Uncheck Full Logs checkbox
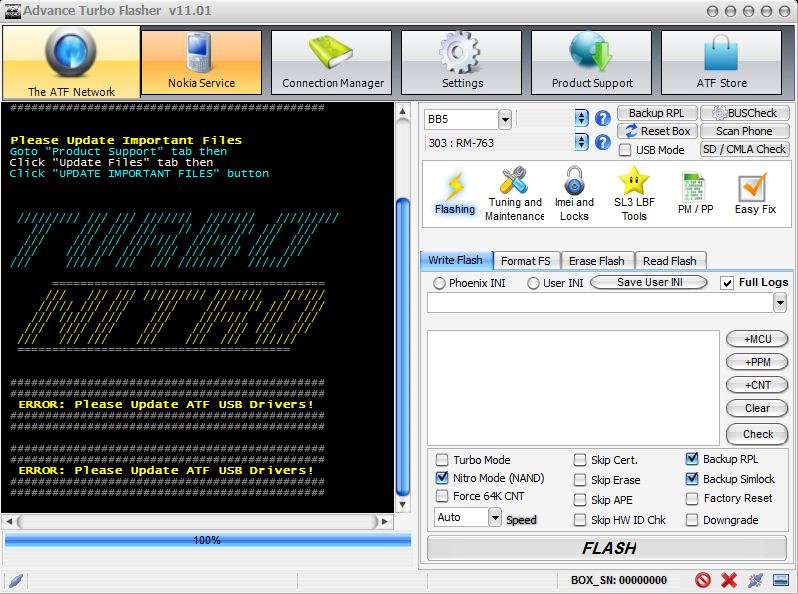 [727, 283]
